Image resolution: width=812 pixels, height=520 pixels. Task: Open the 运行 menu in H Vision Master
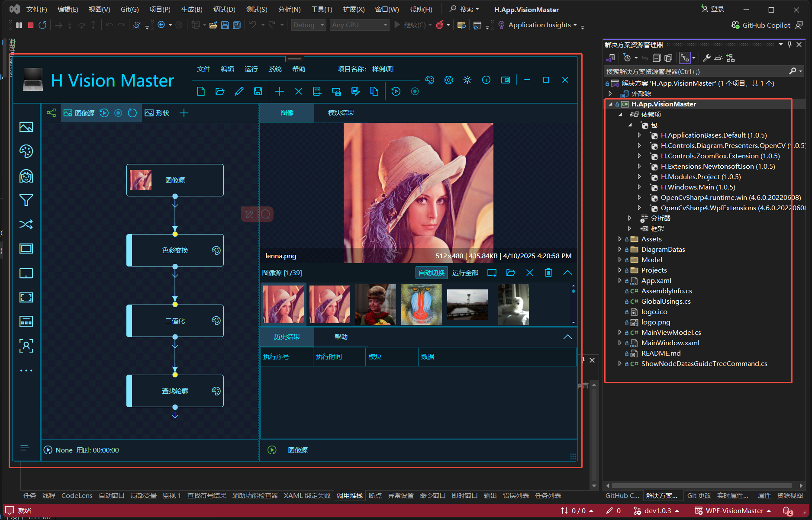[251, 69]
